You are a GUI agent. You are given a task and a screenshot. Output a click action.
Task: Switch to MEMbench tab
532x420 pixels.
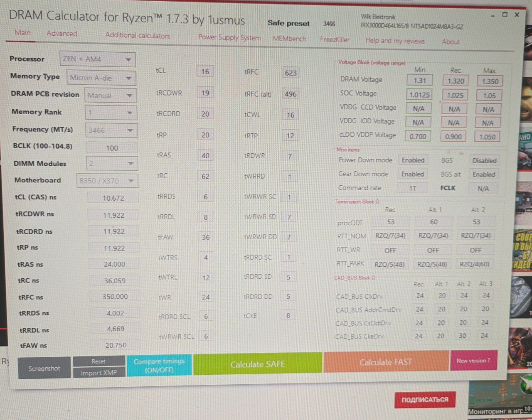[289, 39]
